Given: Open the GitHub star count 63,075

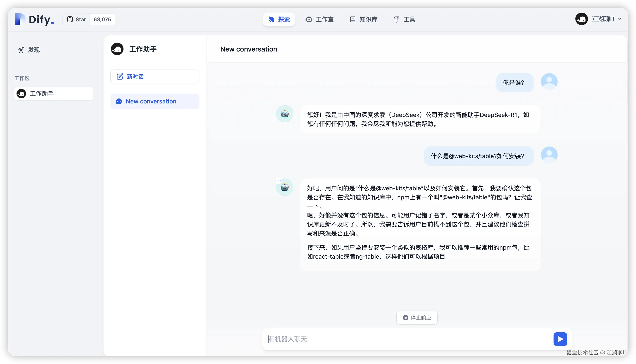Looking at the screenshot, I should click(102, 20).
